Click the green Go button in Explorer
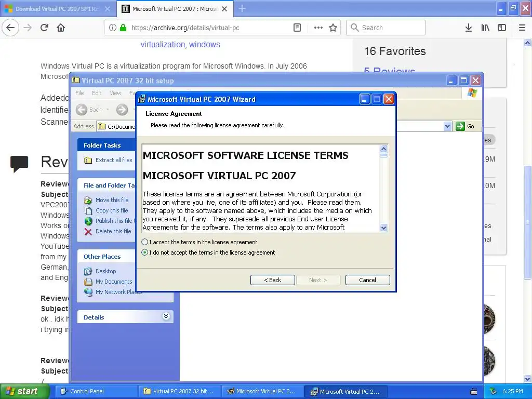532x399 pixels. tap(465, 126)
